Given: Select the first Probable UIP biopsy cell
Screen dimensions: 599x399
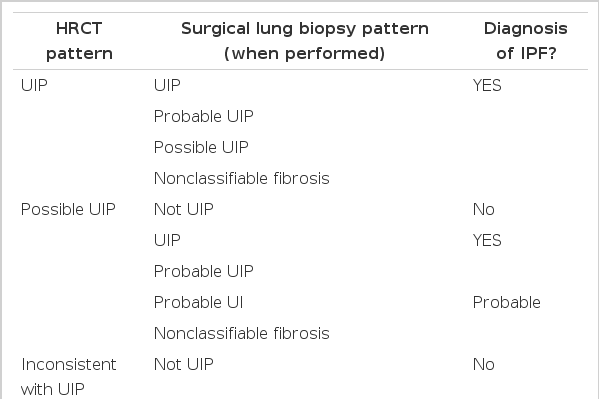Looking at the screenshot, I should pyautogui.click(x=204, y=116).
